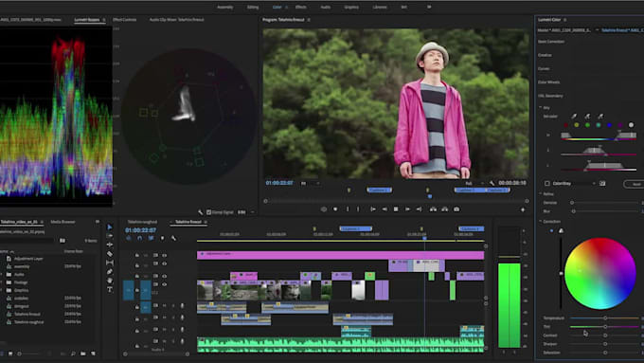Open Lumetri Scopes settings wrench
644x363 pixels.
click(200, 212)
